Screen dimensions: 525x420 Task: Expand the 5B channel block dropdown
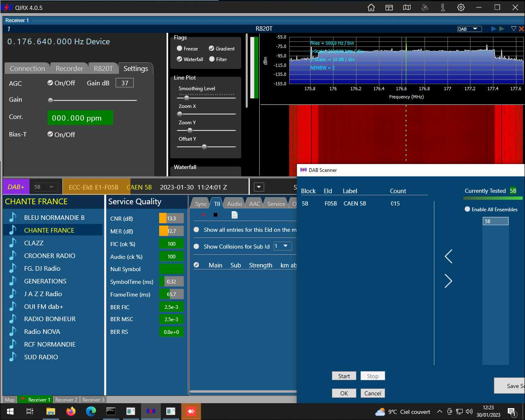(x=44, y=187)
